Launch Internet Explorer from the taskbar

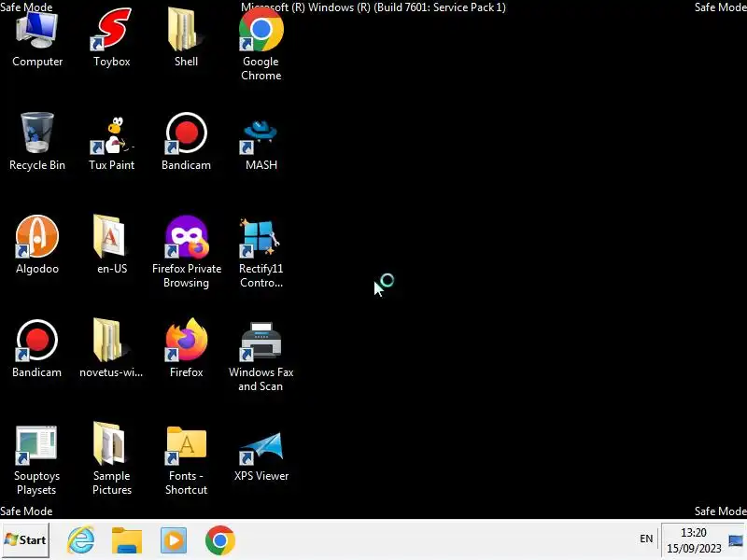[x=80, y=540]
